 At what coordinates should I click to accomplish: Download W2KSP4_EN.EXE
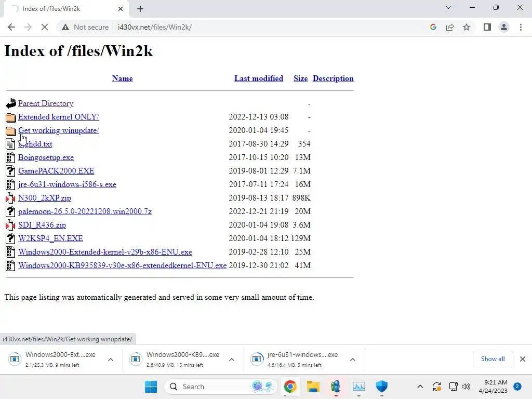point(50,238)
